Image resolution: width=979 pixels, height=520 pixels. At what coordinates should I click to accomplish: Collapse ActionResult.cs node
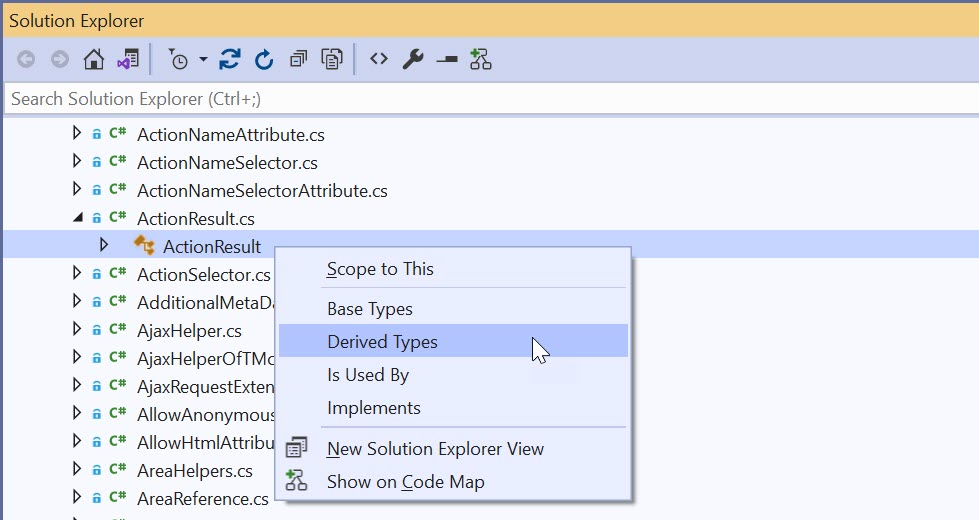78,217
